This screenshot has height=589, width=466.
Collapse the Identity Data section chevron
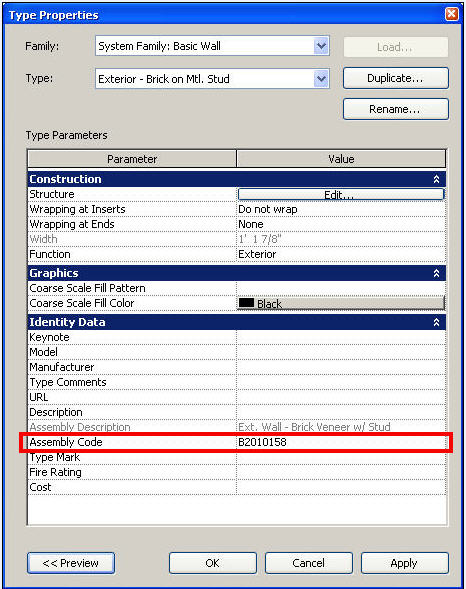(436, 322)
